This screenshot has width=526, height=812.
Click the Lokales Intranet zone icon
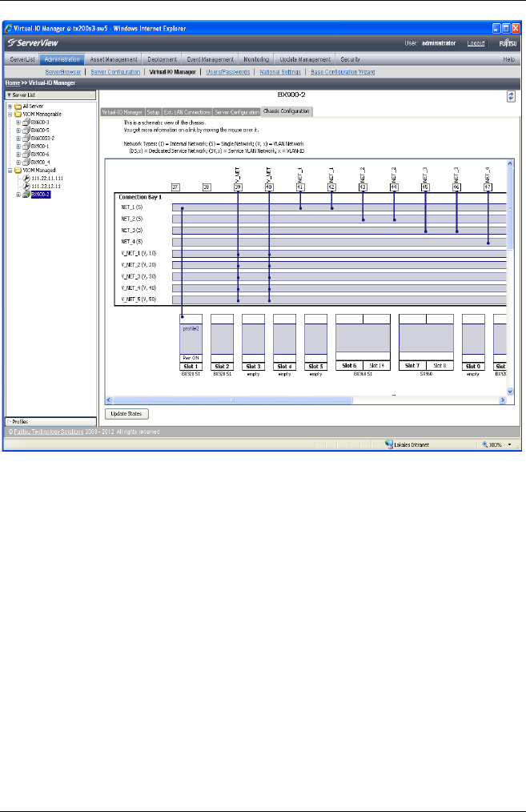pyautogui.click(x=389, y=444)
